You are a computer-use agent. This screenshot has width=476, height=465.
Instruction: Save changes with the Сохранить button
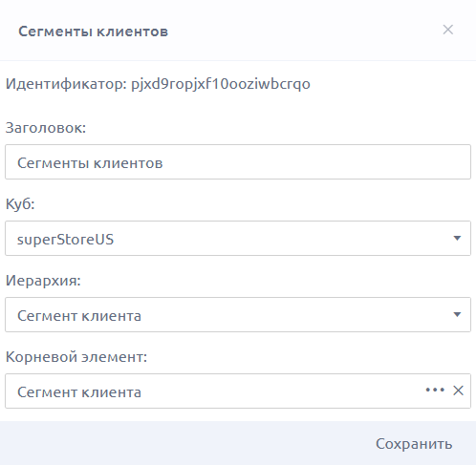414,443
